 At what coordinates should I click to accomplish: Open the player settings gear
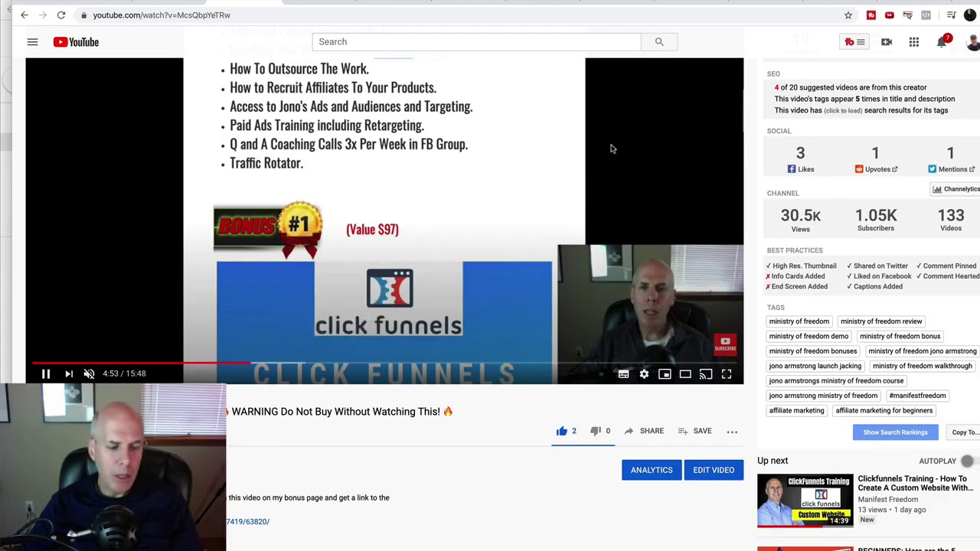click(x=644, y=373)
